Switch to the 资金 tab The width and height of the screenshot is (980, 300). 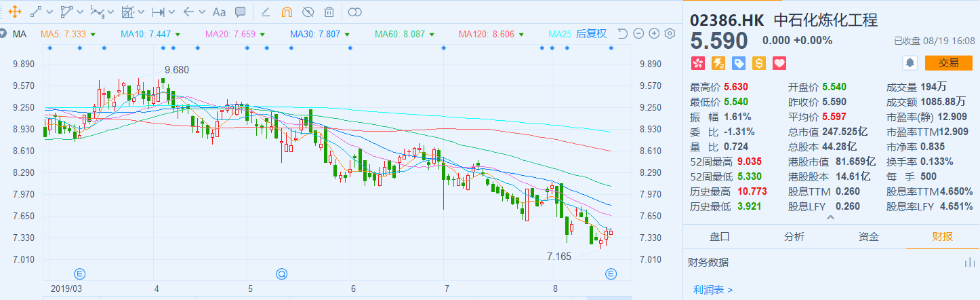pyautogui.click(x=869, y=236)
